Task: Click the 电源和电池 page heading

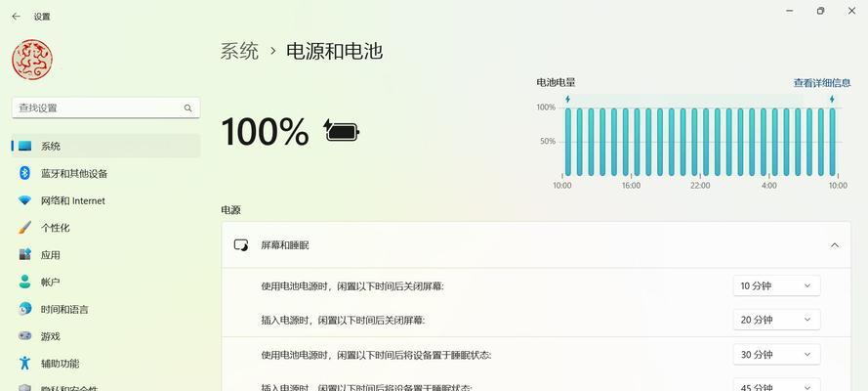Action: (x=334, y=51)
